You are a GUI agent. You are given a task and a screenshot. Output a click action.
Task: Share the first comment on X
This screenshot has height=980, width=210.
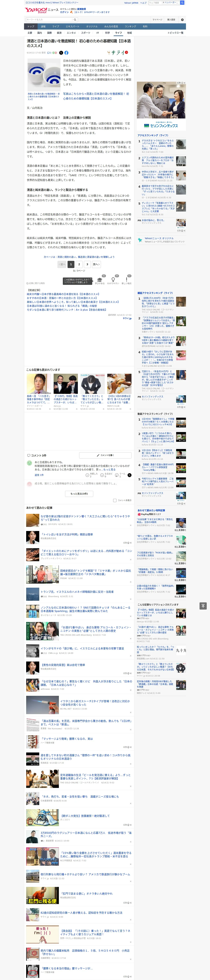[x=129, y=475]
